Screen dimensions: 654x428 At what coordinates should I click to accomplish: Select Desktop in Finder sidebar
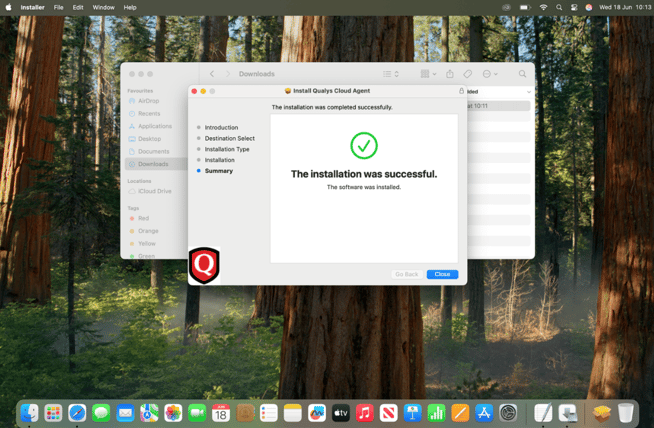tap(149, 138)
